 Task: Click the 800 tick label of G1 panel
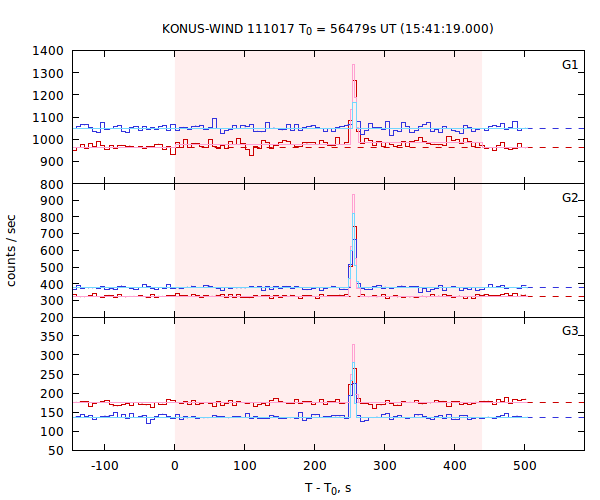[52, 185]
